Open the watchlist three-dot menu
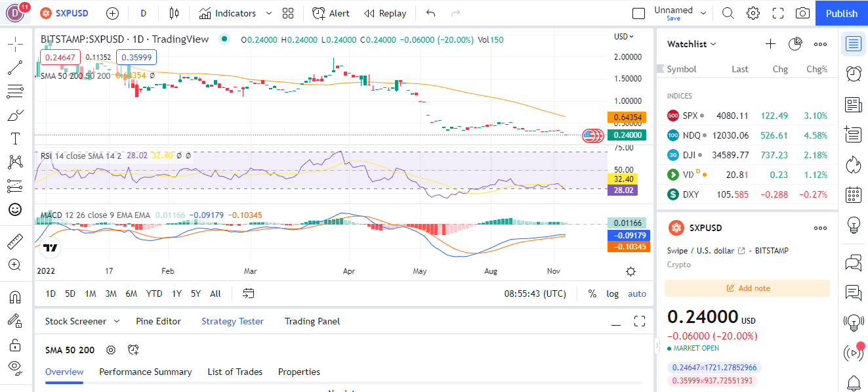 (820, 44)
